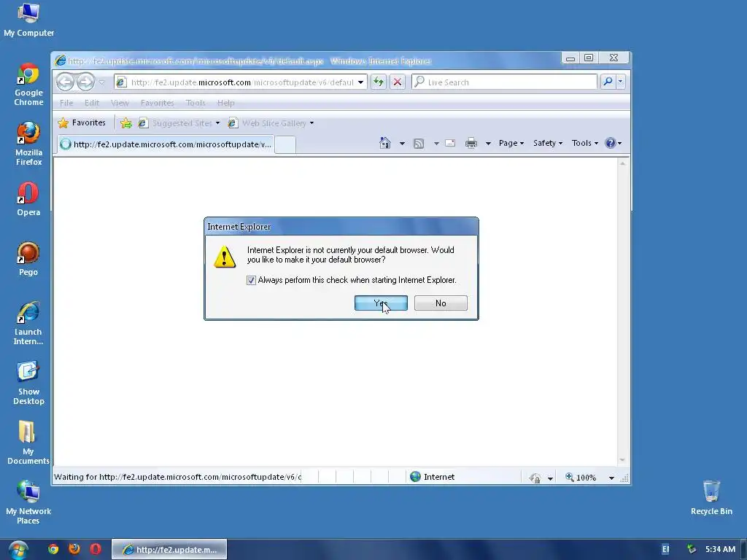Screen dimensions: 747x560
Task: Launch Chrome from taskbar quick launch
Action: [53, 549]
